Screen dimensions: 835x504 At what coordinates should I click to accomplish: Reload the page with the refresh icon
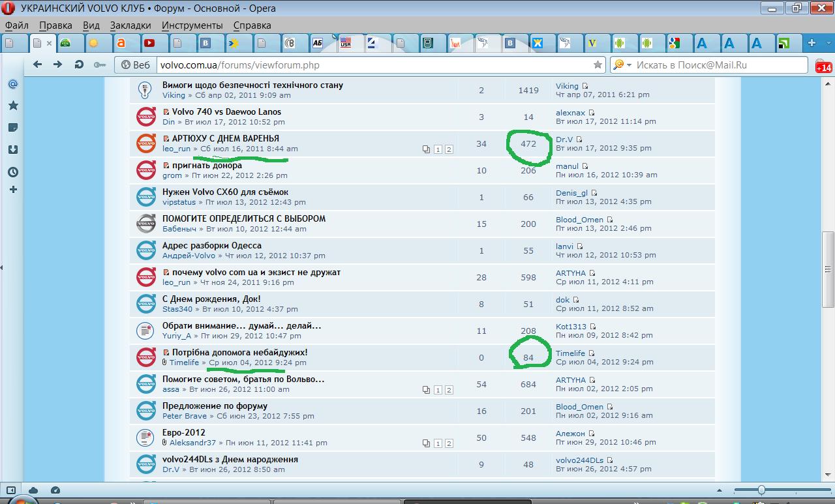pyautogui.click(x=79, y=65)
